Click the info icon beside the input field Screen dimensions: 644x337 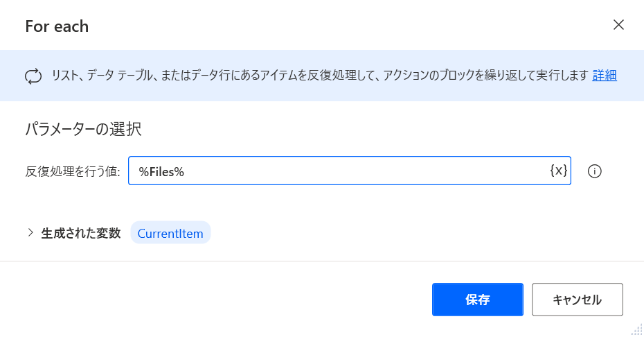point(594,171)
